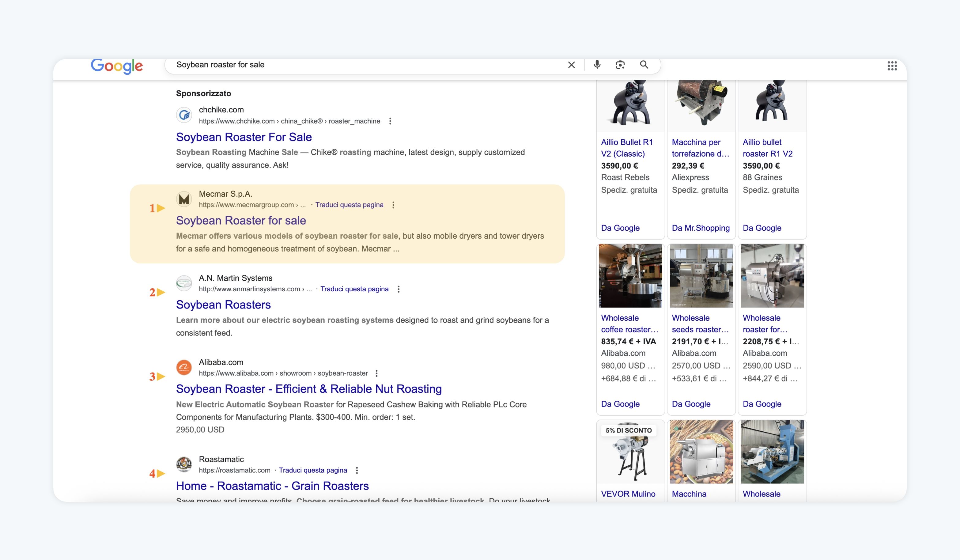960x560 pixels.
Task: Open Wholesale roaster for… product link
Action: click(x=765, y=324)
